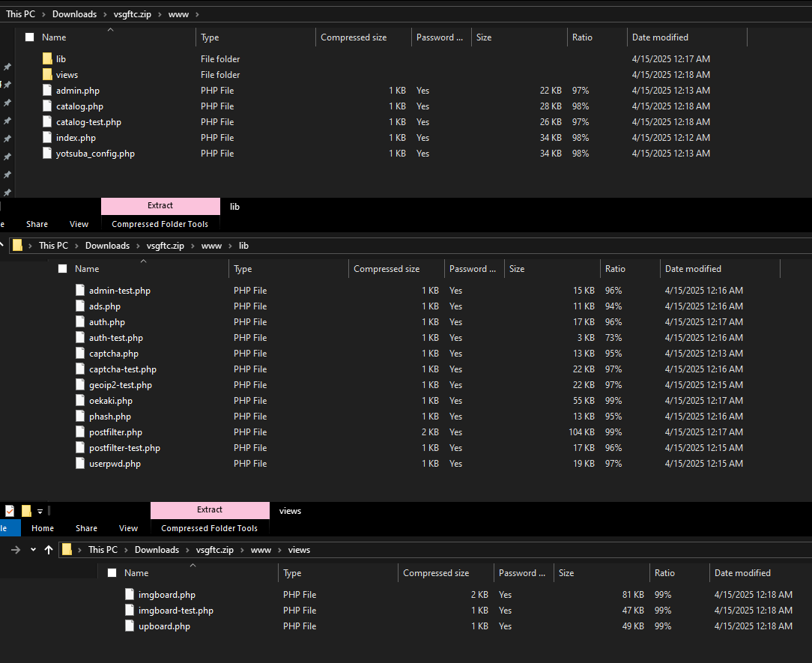Image resolution: width=812 pixels, height=663 pixels.
Task: Click the file icon beside catalog.php
Action: click(x=47, y=106)
